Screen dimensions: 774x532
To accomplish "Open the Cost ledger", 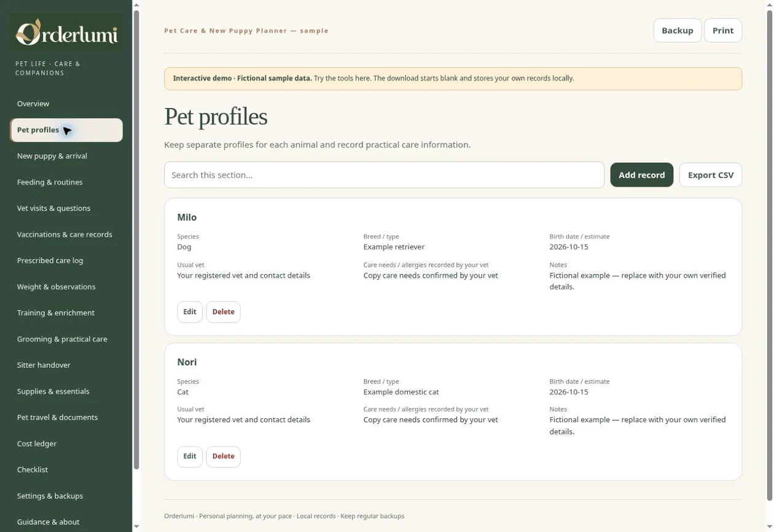I will (66, 444).
